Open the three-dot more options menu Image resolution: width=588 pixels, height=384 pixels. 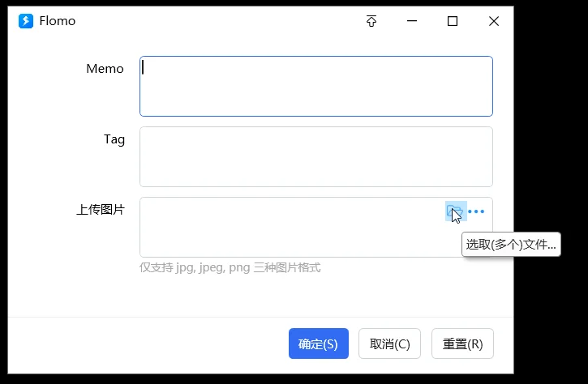click(x=476, y=211)
